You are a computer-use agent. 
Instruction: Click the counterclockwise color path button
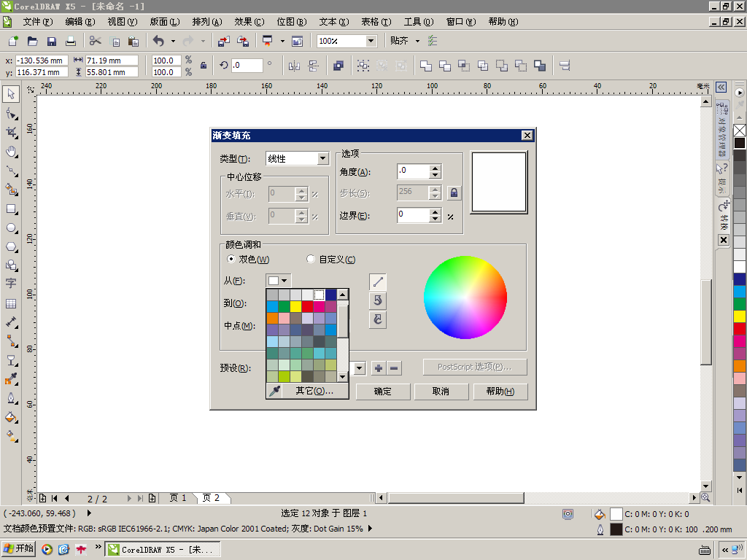(378, 300)
